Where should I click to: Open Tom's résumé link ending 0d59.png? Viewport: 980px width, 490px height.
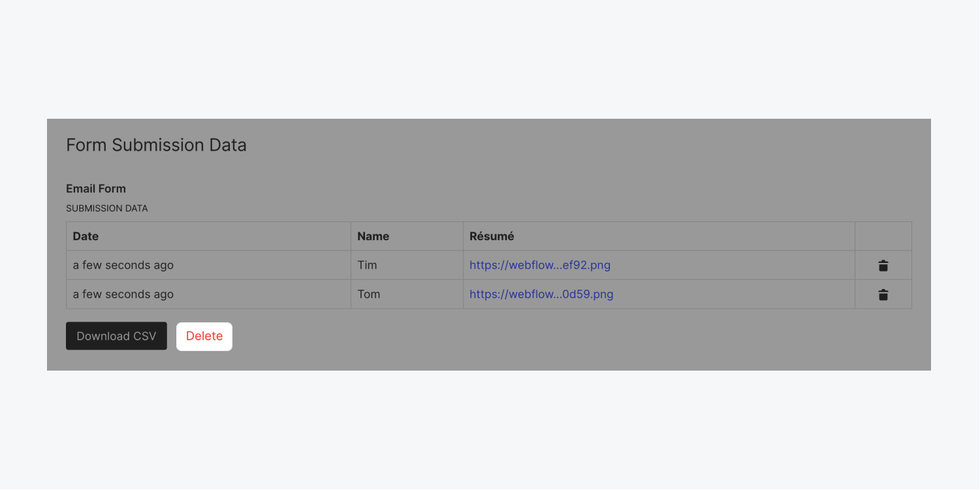pos(541,294)
